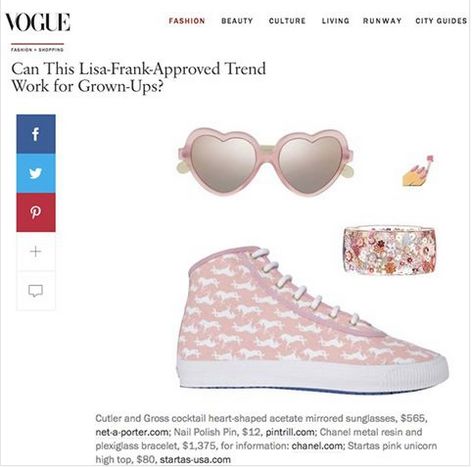This screenshot has height=467, width=472.
Task: Follow the net-a-porter.com link
Action: (132, 432)
